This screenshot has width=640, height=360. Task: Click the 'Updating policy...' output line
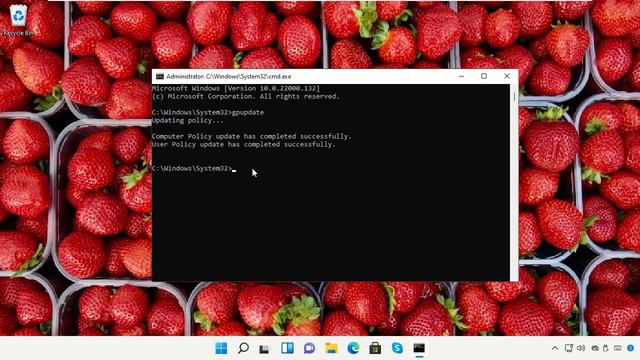[x=188, y=120]
